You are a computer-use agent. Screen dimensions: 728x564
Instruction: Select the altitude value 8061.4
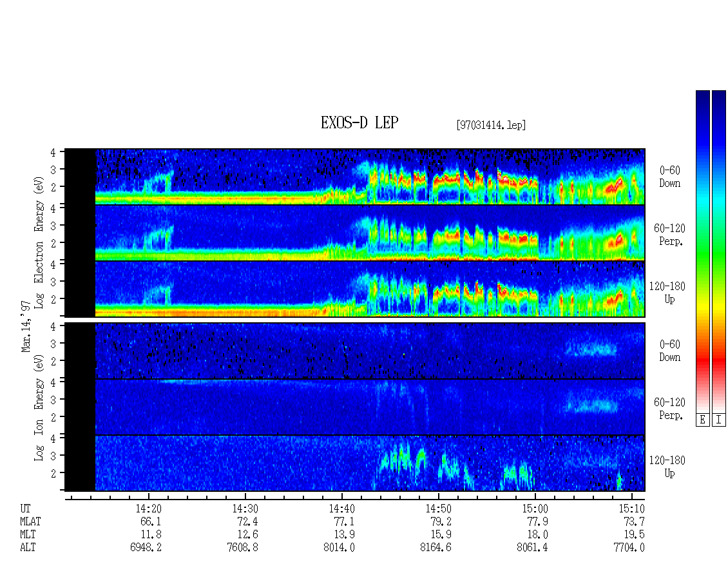click(x=532, y=548)
